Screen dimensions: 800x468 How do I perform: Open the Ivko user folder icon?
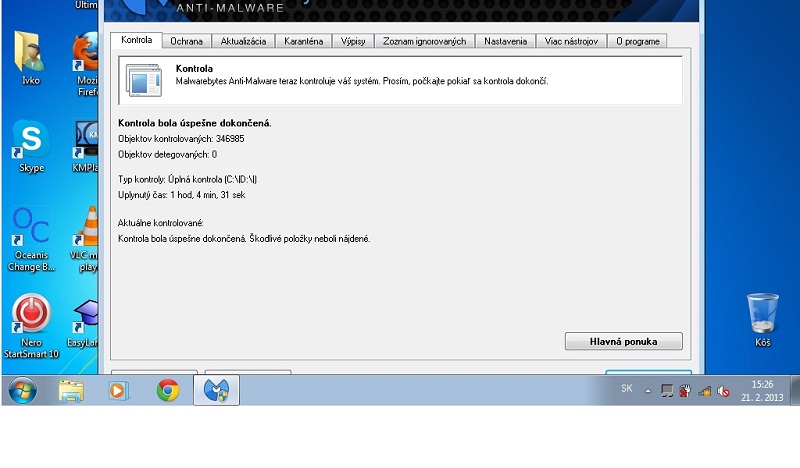31,54
